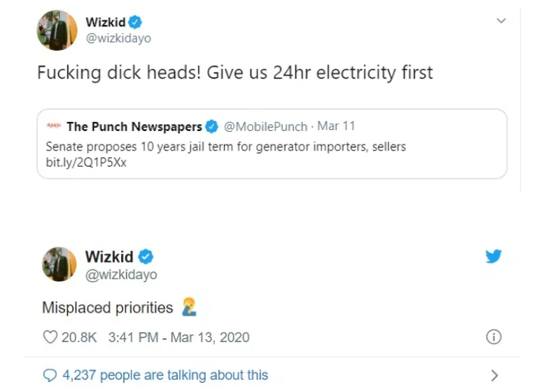The width and height of the screenshot is (545, 392).
Task: Open the @MobilePunch handle
Action: [266, 126]
